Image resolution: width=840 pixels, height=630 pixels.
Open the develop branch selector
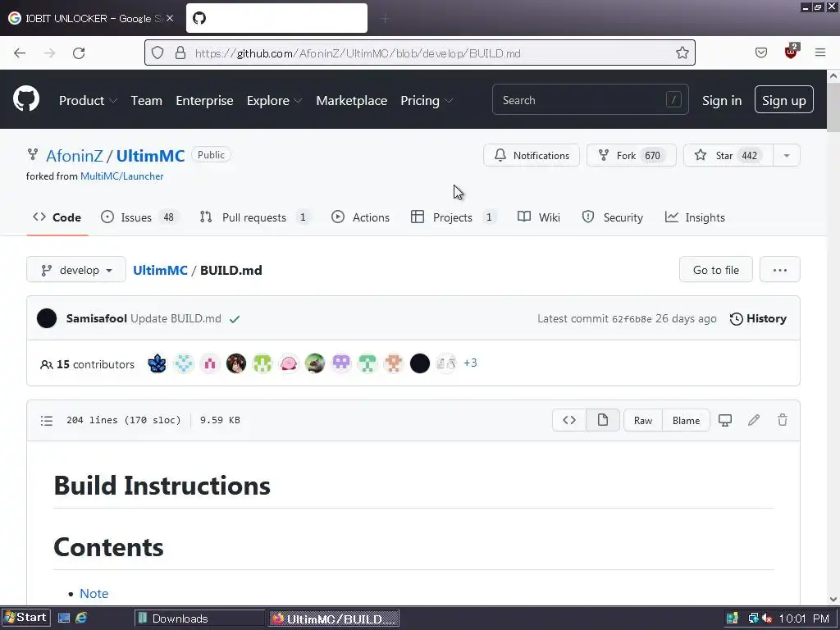(76, 269)
